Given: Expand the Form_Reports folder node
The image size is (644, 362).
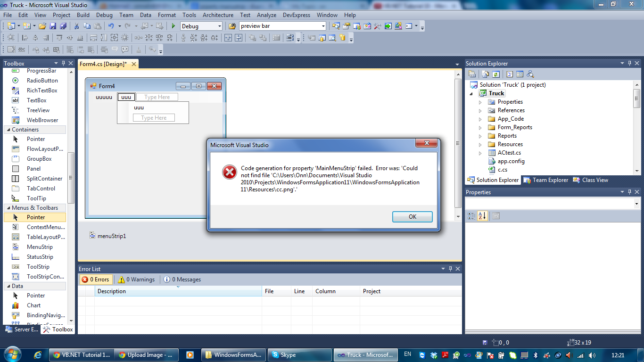Looking at the screenshot, I should click(480, 127).
